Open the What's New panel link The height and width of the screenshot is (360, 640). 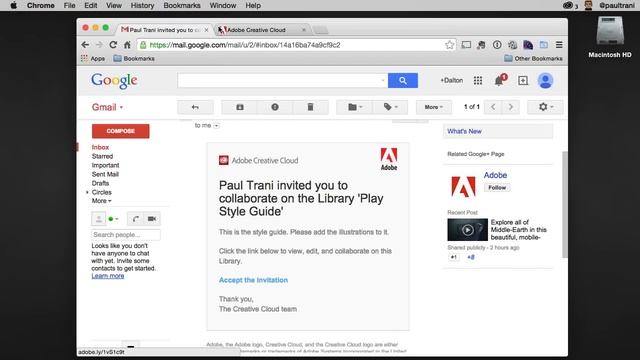point(464,131)
